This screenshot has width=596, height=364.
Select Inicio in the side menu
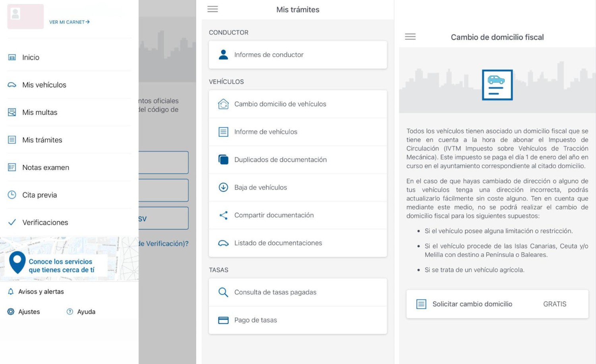coord(31,58)
